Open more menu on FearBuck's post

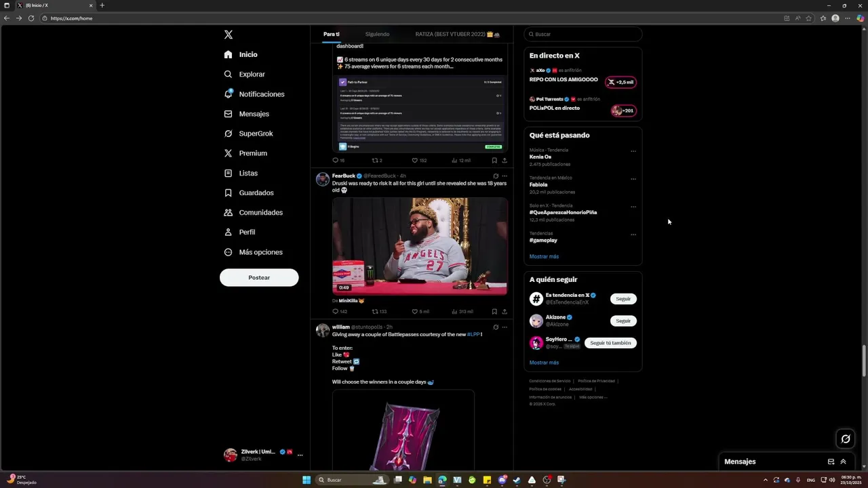pos(505,176)
